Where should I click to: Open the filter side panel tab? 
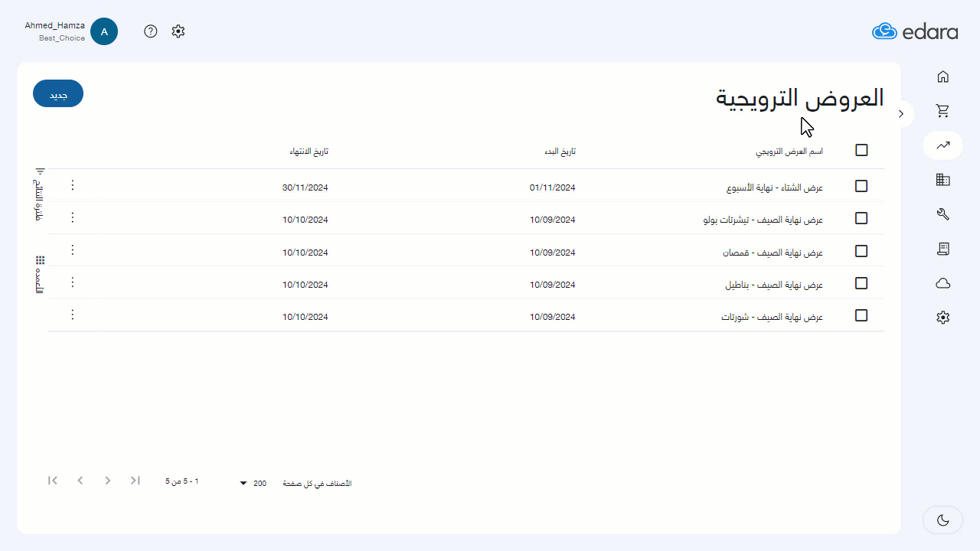40,194
